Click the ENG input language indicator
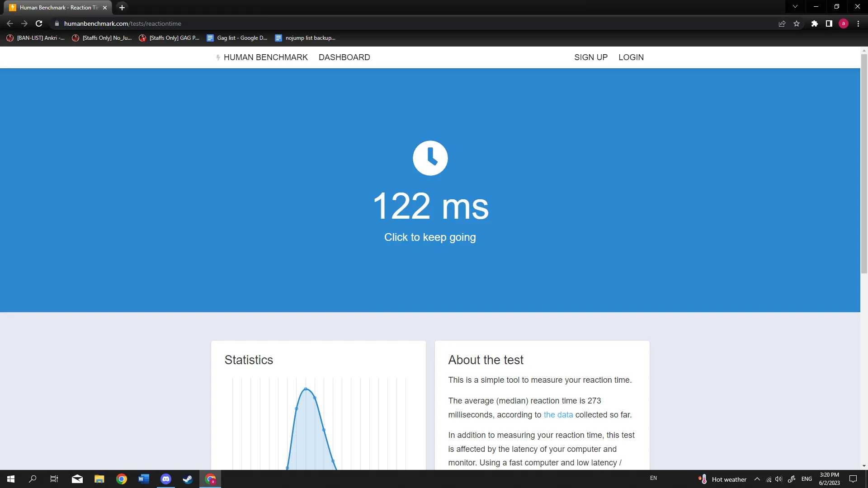 807,479
